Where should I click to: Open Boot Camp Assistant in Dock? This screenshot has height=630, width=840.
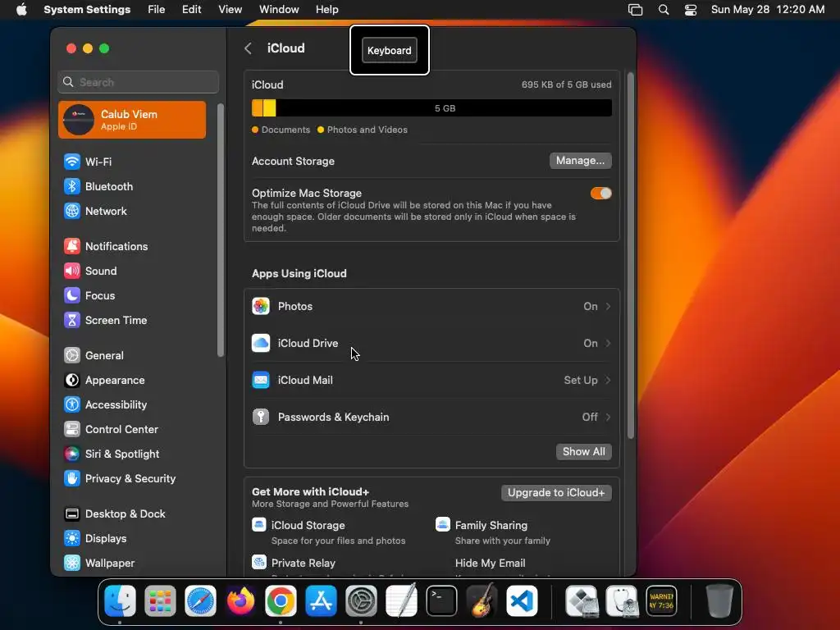[582, 601]
